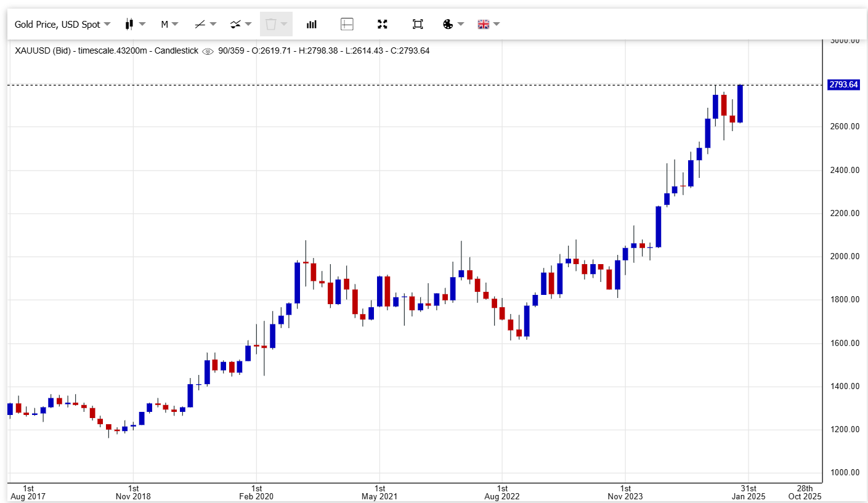Click the 2793.64 current price label
The image size is (868, 503).
pos(843,85)
